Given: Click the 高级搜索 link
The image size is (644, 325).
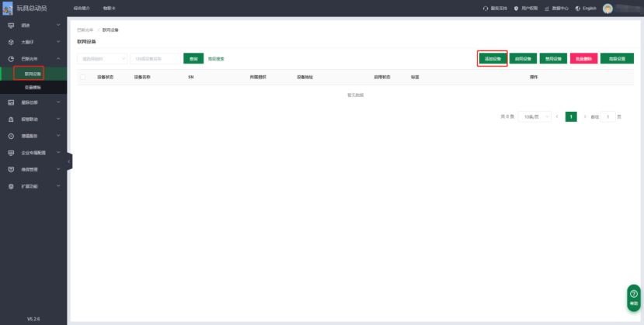Looking at the screenshot, I should tap(216, 58).
